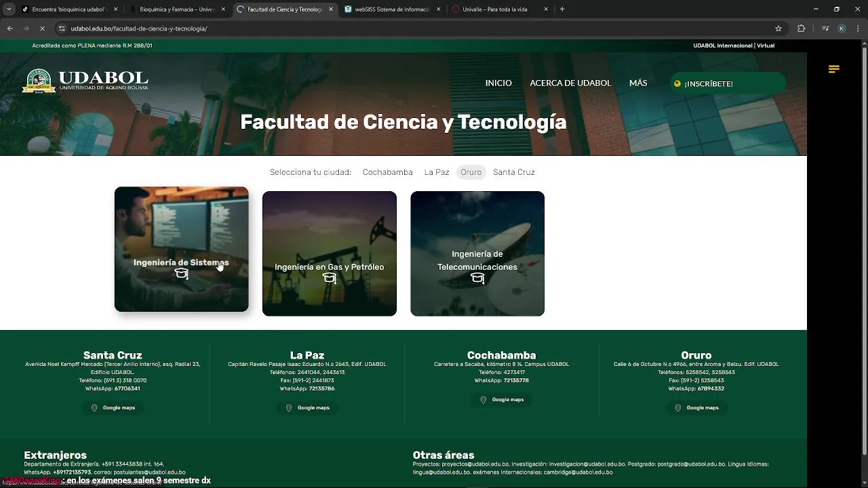This screenshot has height=488, width=868.
Task: Open a new tab with the plus button
Action: coord(562,9)
